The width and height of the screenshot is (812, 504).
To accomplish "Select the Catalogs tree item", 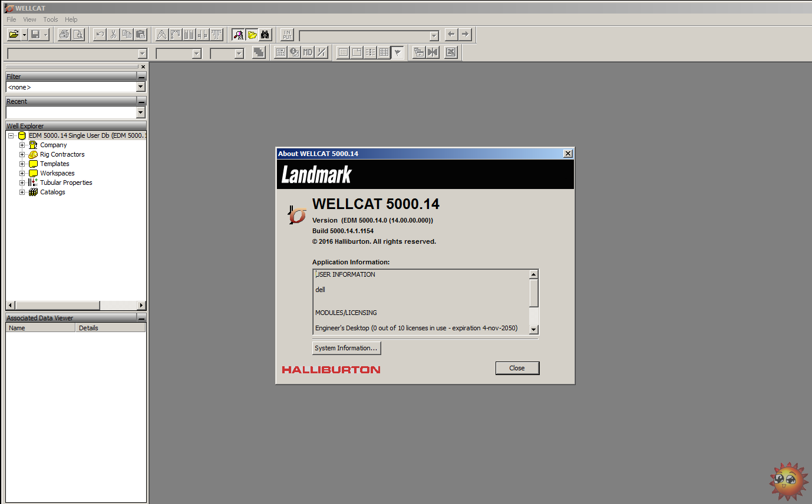I will point(52,192).
